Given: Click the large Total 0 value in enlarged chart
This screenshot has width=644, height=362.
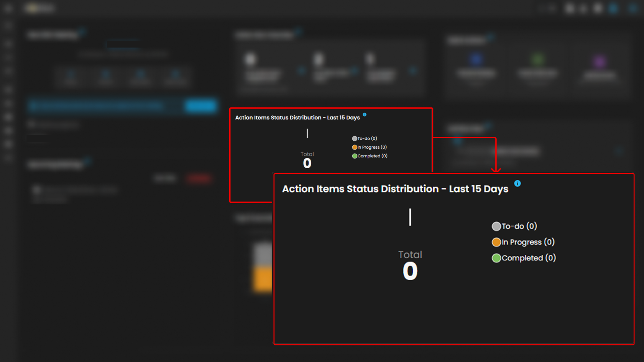Looking at the screenshot, I should [410, 271].
